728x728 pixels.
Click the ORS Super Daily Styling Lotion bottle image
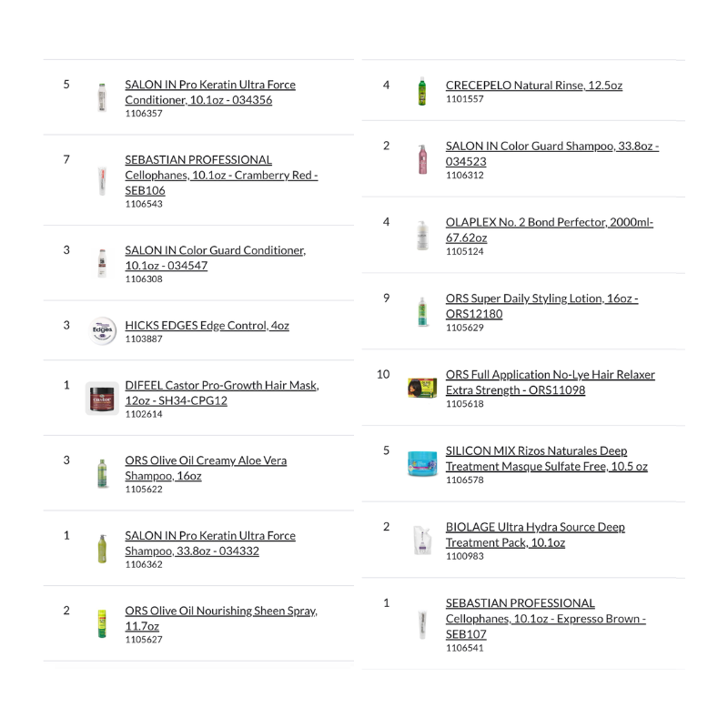click(x=422, y=311)
